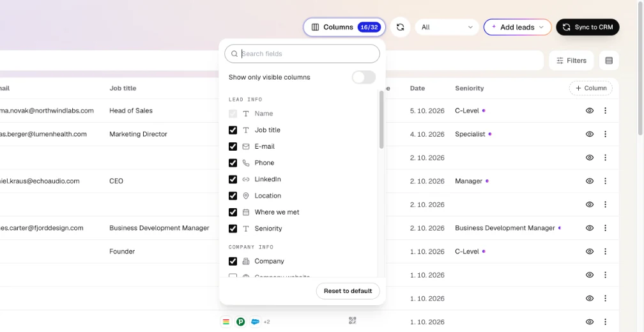Screen dimensions: 644x332
Task: Click the text icon beside Seniority field
Action: pyautogui.click(x=246, y=229)
